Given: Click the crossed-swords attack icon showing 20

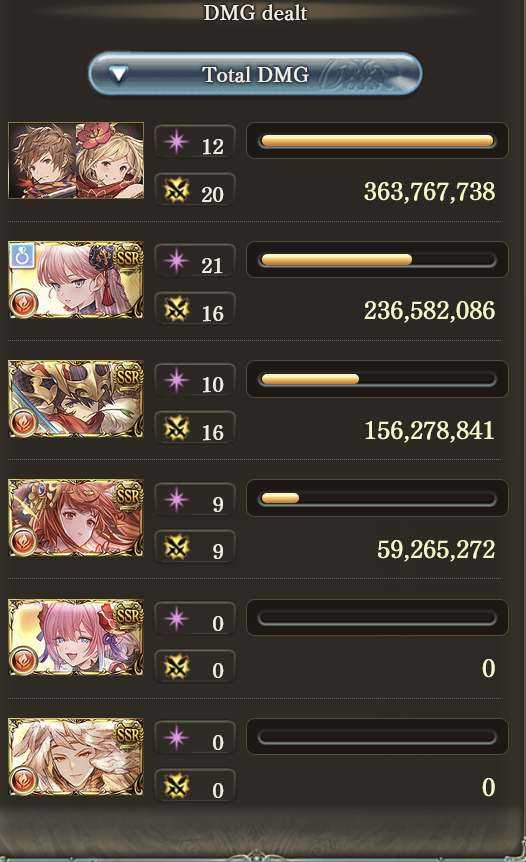Looking at the screenshot, I should (x=177, y=190).
